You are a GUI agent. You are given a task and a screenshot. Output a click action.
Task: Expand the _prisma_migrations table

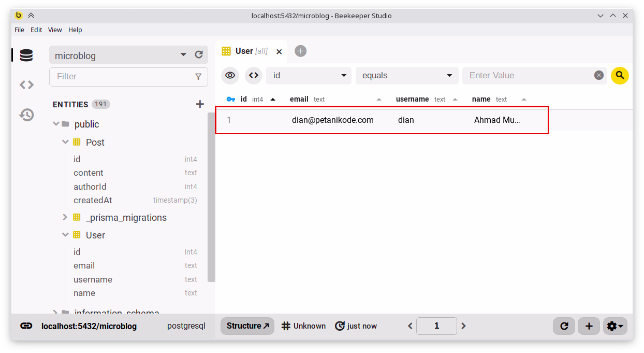pos(65,217)
